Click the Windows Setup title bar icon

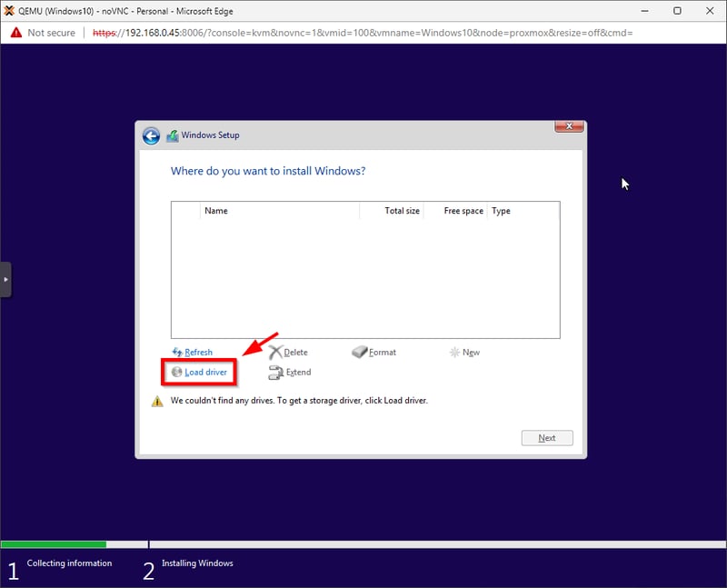[173, 135]
